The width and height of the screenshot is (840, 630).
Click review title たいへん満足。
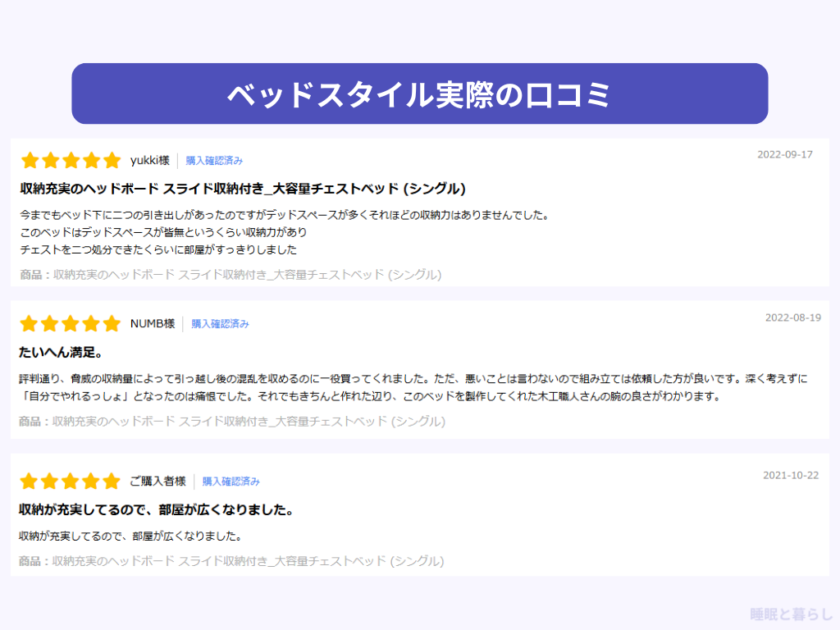tap(61, 352)
